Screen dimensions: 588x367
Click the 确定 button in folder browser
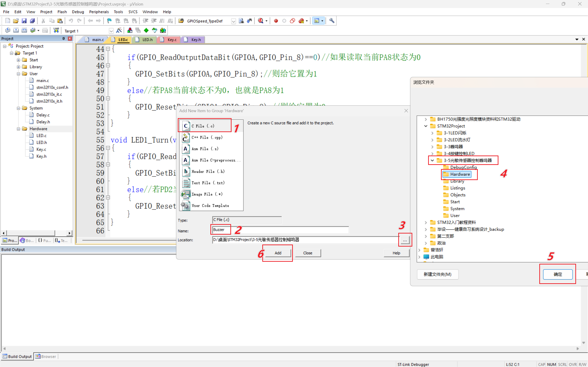click(557, 274)
